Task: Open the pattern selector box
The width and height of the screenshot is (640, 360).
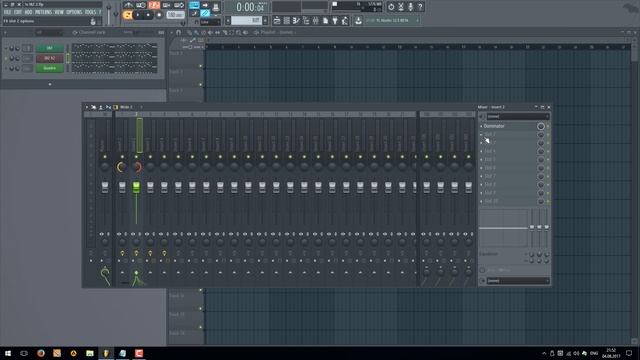Action: coord(247,20)
